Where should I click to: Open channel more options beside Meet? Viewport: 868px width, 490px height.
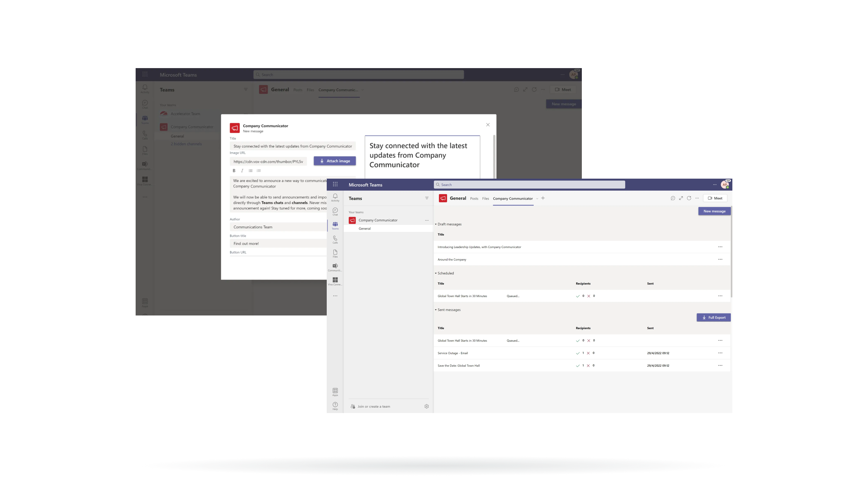click(697, 198)
